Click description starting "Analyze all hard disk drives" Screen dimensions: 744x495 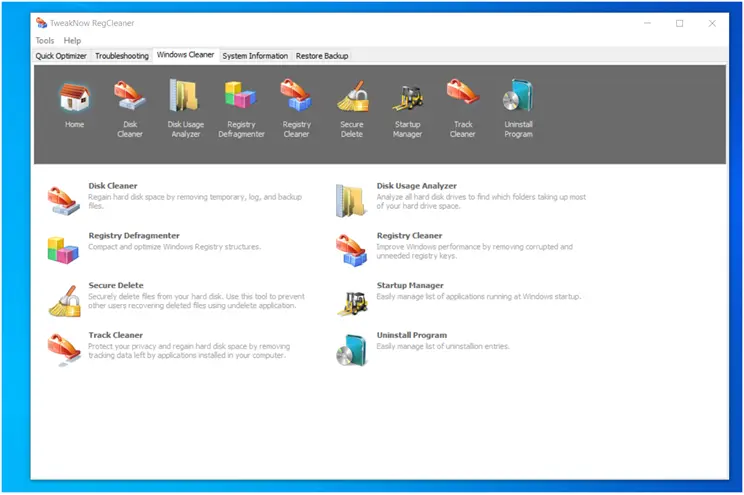click(481, 201)
